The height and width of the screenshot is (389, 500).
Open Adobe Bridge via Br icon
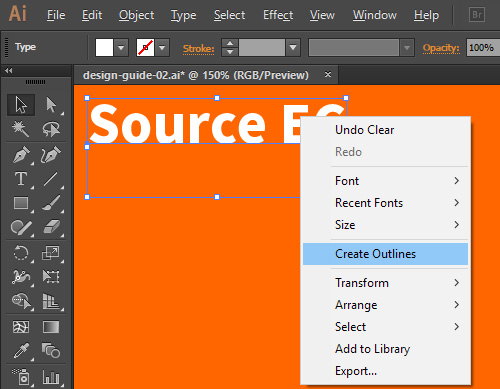point(477,15)
